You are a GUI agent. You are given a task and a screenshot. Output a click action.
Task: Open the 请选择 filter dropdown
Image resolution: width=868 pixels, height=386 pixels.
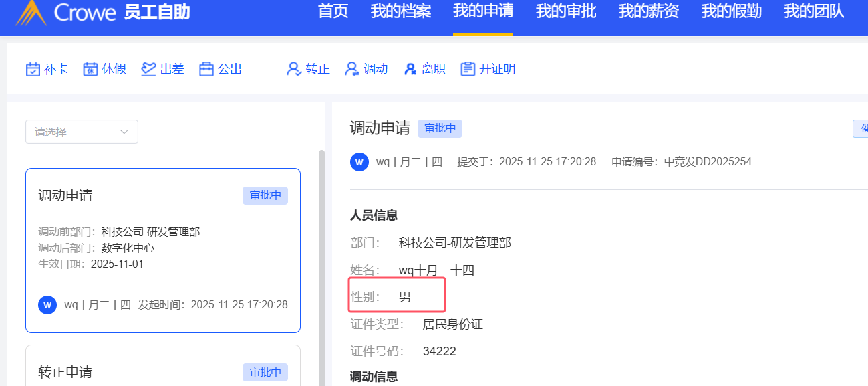82,132
